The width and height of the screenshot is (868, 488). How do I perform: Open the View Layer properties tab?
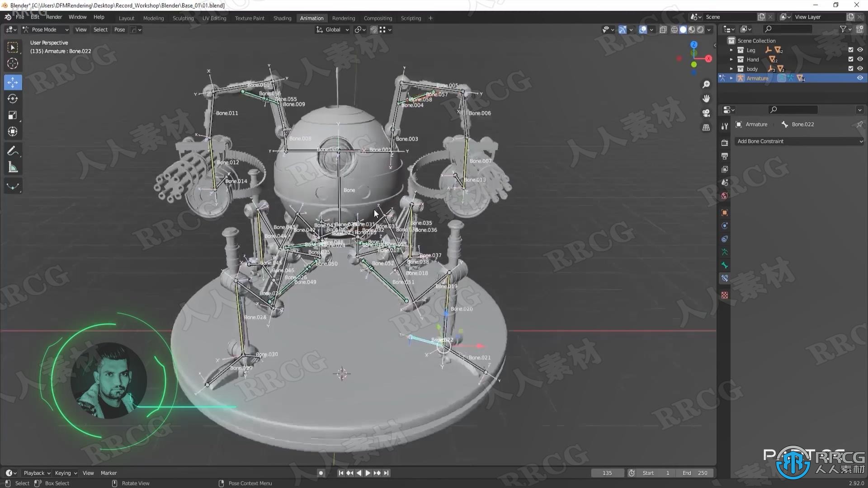[x=725, y=169]
